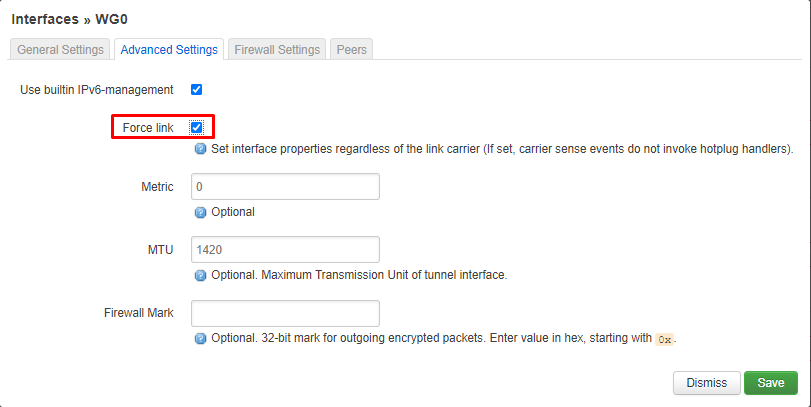Click help icon beside MTU description
Viewport: 811px width, 407px height.
tap(200, 275)
